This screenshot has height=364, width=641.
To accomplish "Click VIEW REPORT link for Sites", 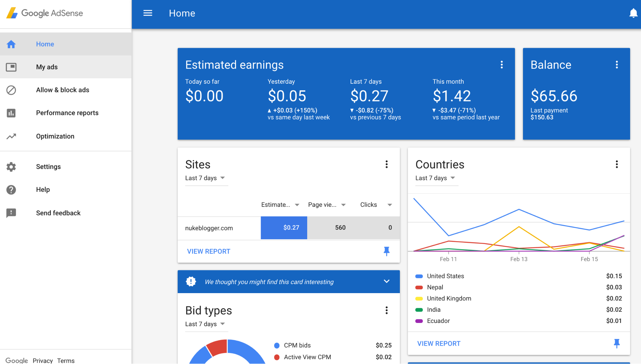I will [x=208, y=251].
